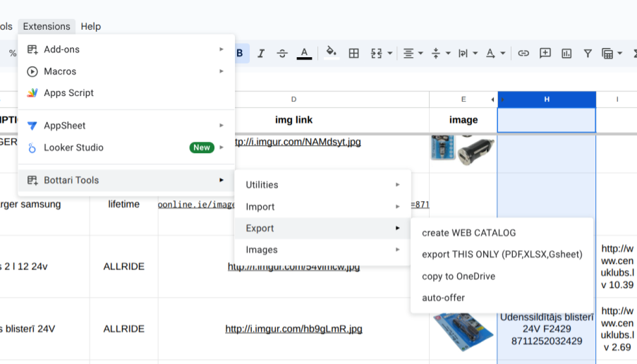Open Images submenu
This screenshot has width=637, height=364.
[x=322, y=250]
